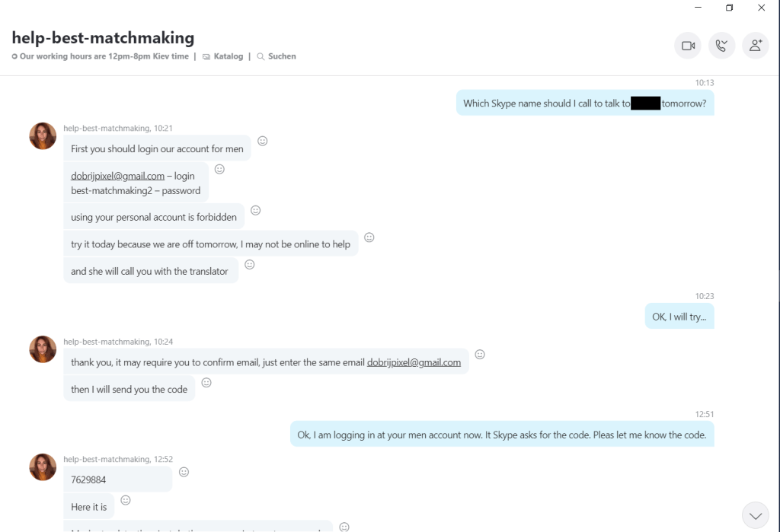Open the email link in the "confirm email" message

[x=414, y=362]
